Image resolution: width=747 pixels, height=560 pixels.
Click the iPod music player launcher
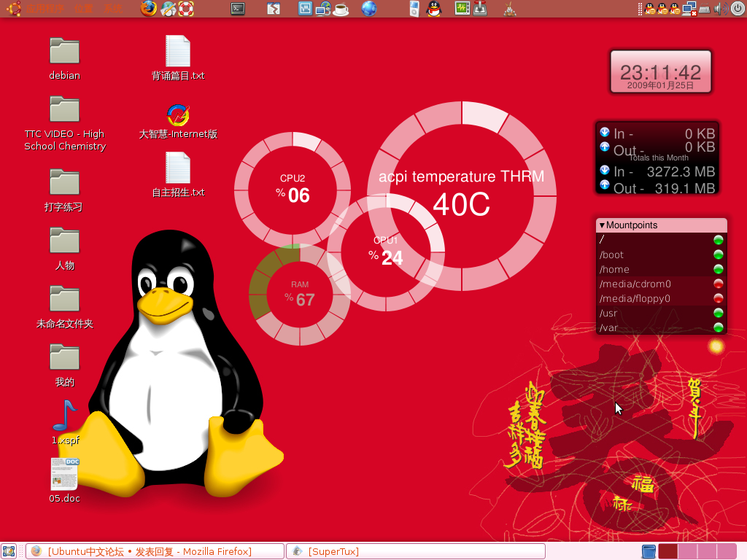tap(414, 9)
